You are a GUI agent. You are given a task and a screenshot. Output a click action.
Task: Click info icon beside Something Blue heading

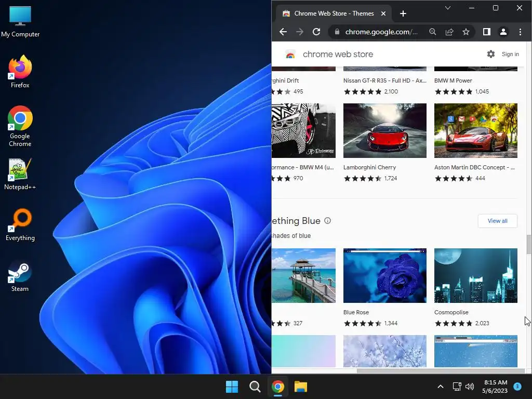pyautogui.click(x=327, y=220)
